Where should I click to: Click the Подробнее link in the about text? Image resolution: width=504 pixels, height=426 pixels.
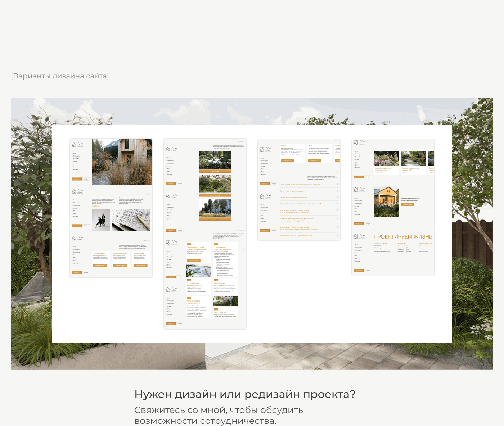[x=96, y=206]
